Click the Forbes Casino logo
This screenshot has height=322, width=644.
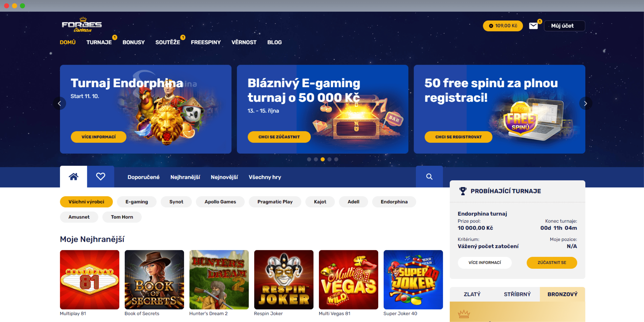[x=82, y=25]
